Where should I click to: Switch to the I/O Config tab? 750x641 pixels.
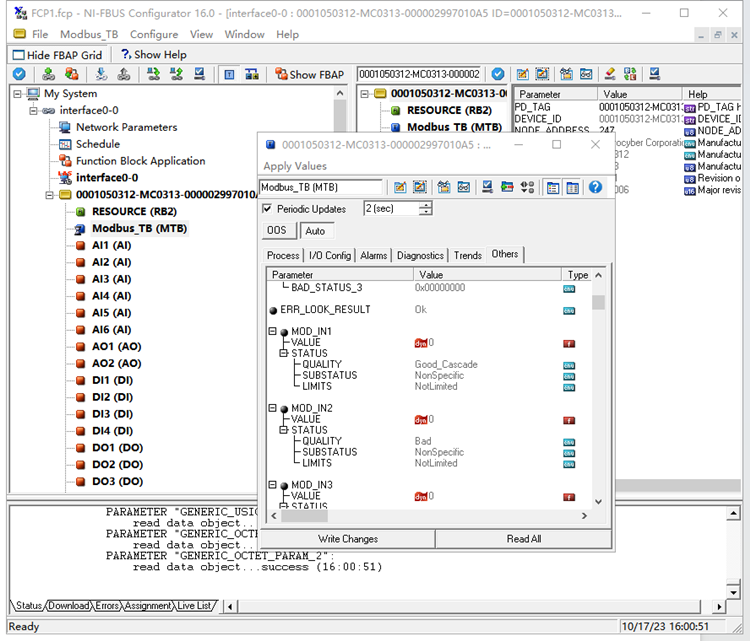(x=330, y=255)
